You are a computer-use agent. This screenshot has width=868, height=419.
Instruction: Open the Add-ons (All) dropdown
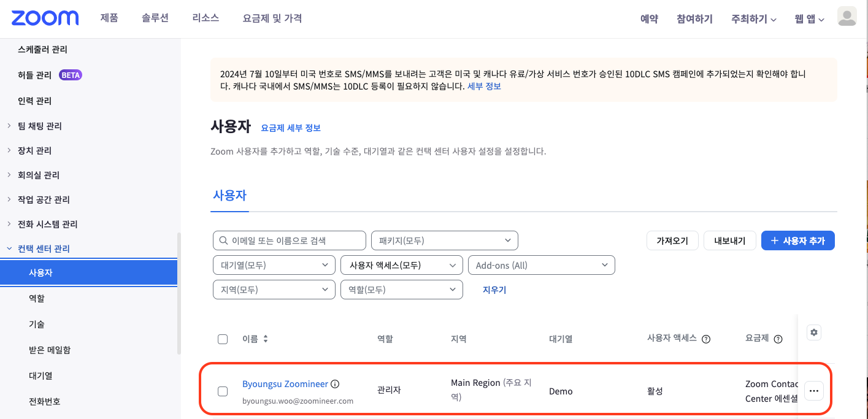coord(542,265)
